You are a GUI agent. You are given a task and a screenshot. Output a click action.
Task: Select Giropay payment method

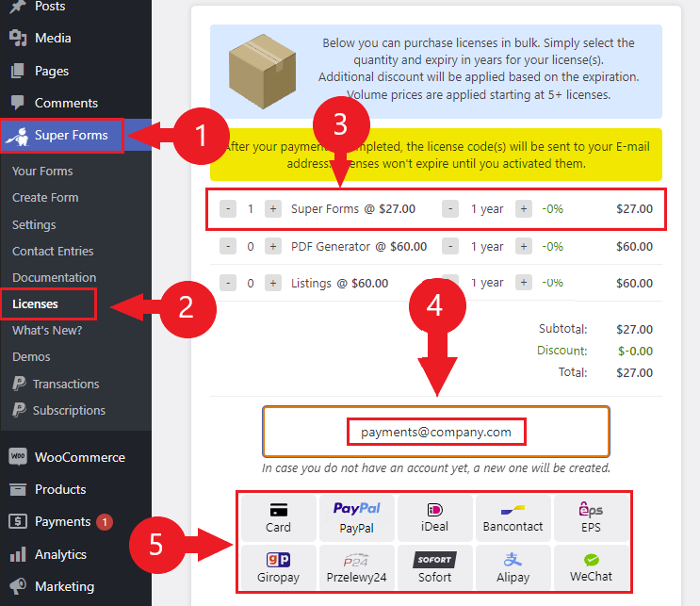point(279,567)
